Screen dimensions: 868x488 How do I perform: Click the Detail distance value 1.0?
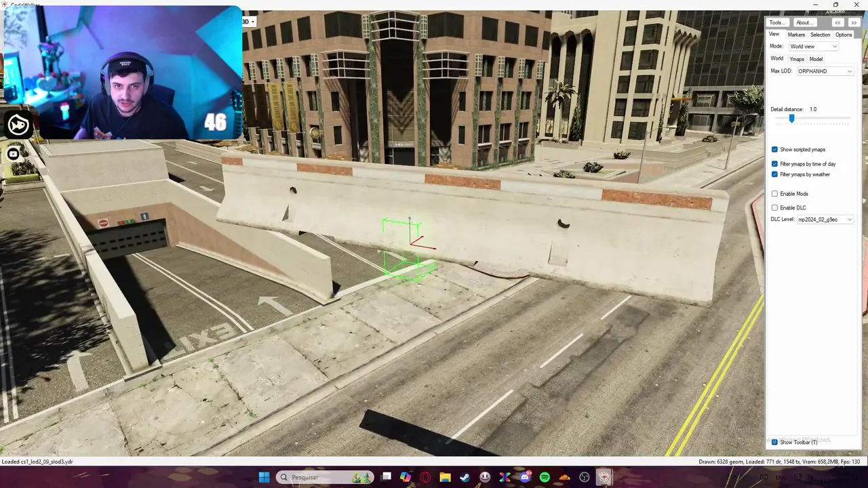click(812, 109)
